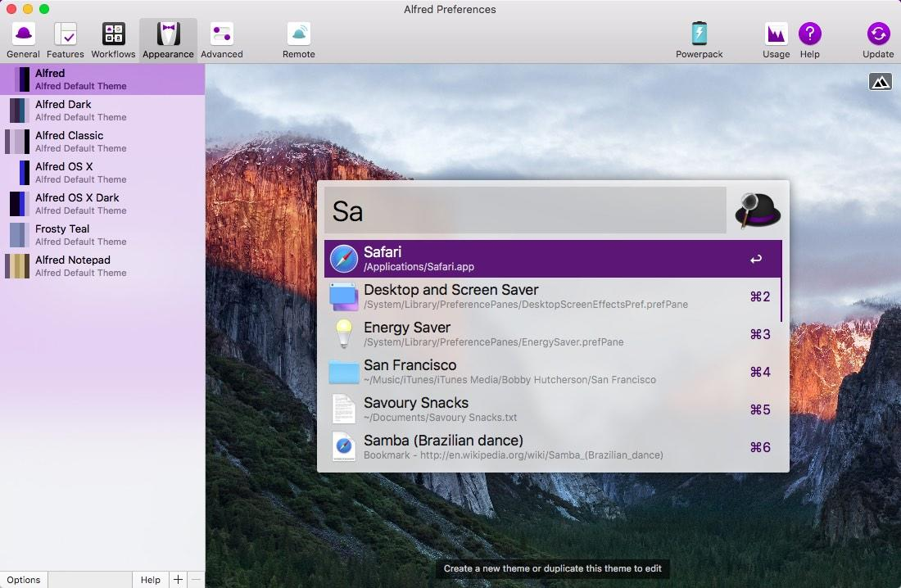Select the Energy Saver result
Viewport: 901px width, 588px height.
point(551,334)
